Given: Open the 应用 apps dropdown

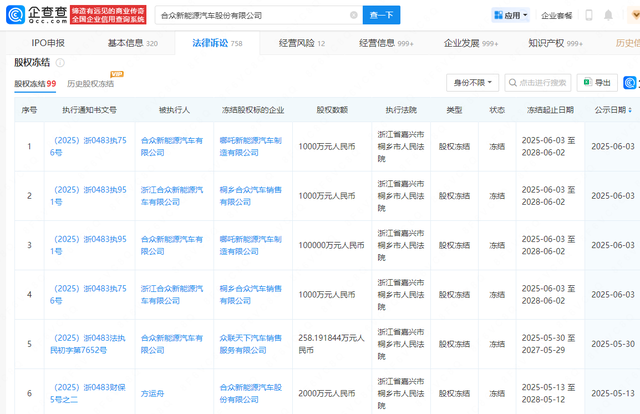Looking at the screenshot, I should click(x=511, y=15).
